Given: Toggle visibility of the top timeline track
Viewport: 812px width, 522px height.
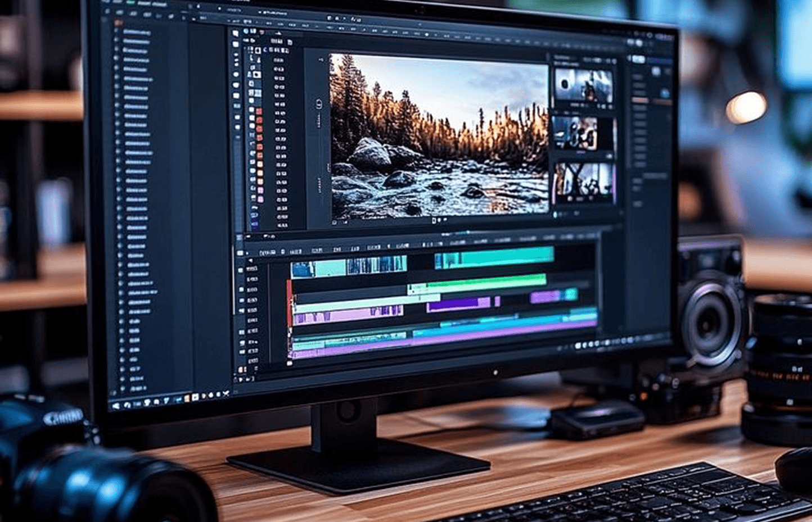Looking at the screenshot, I should pos(241,271).
